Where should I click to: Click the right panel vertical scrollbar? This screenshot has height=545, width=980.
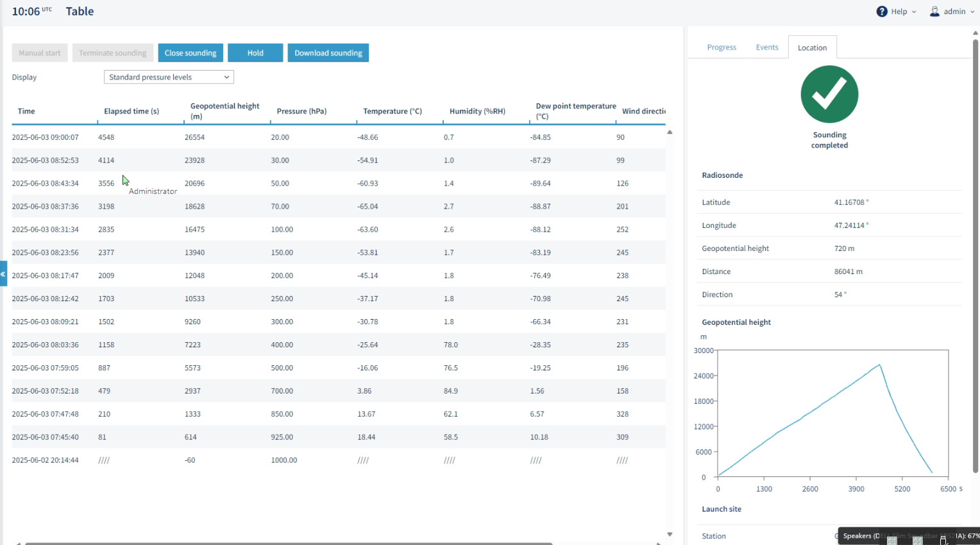click(x=976, y=257)
